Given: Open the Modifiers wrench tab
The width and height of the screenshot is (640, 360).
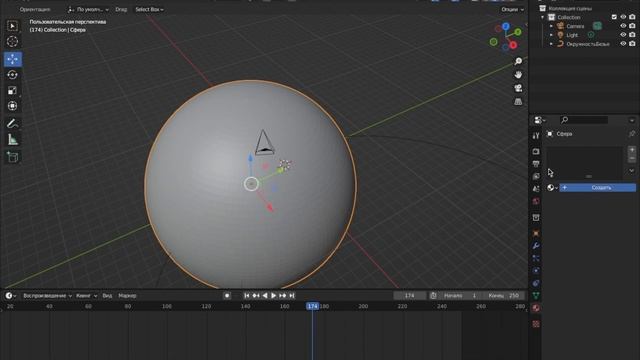Looking at the screenshot, I should click(536, 246).
